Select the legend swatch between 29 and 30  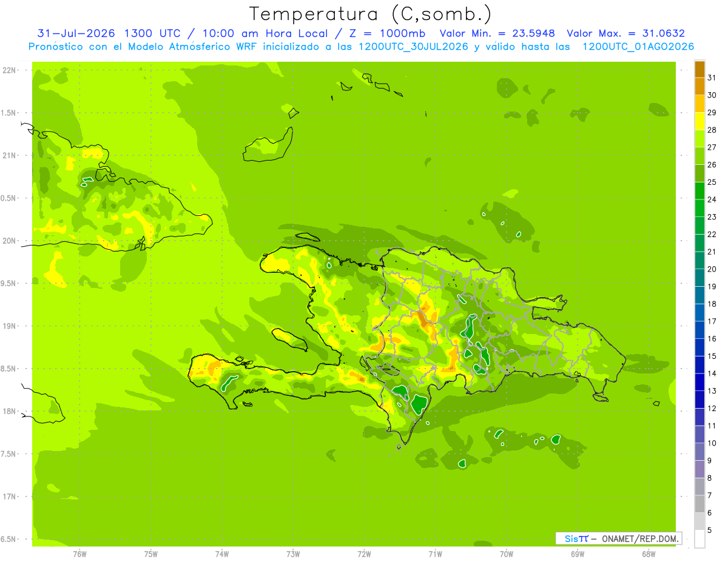point(699,104)
